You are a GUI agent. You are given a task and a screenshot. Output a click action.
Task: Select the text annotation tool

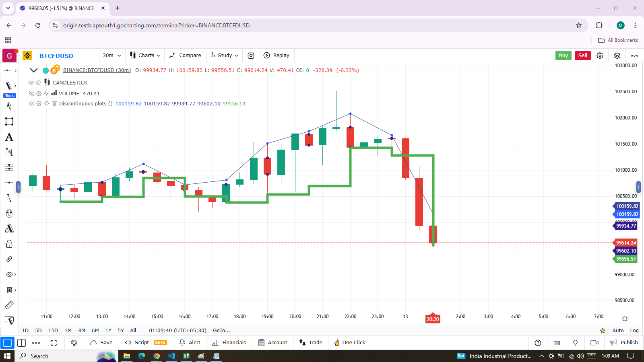click(x=9, y=137)
